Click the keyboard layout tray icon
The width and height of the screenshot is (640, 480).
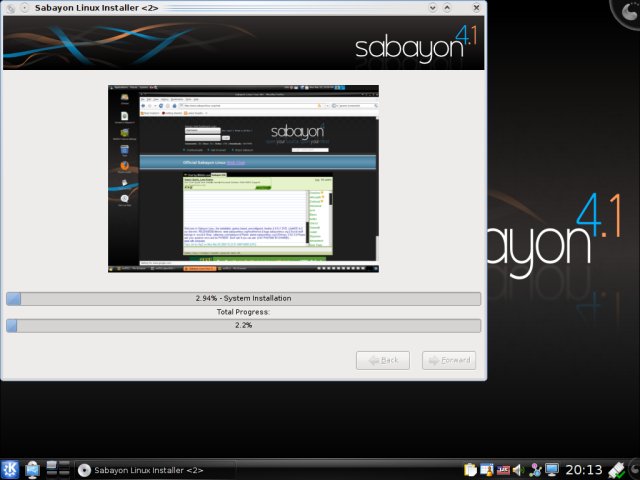click(503, 470)
